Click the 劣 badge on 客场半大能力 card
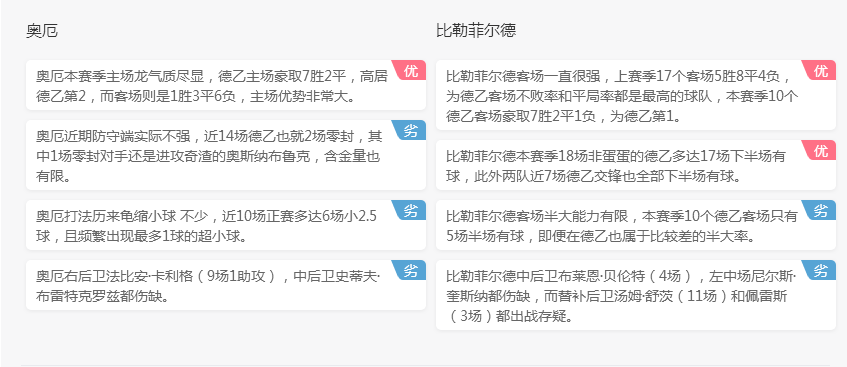 click(821, 210)
